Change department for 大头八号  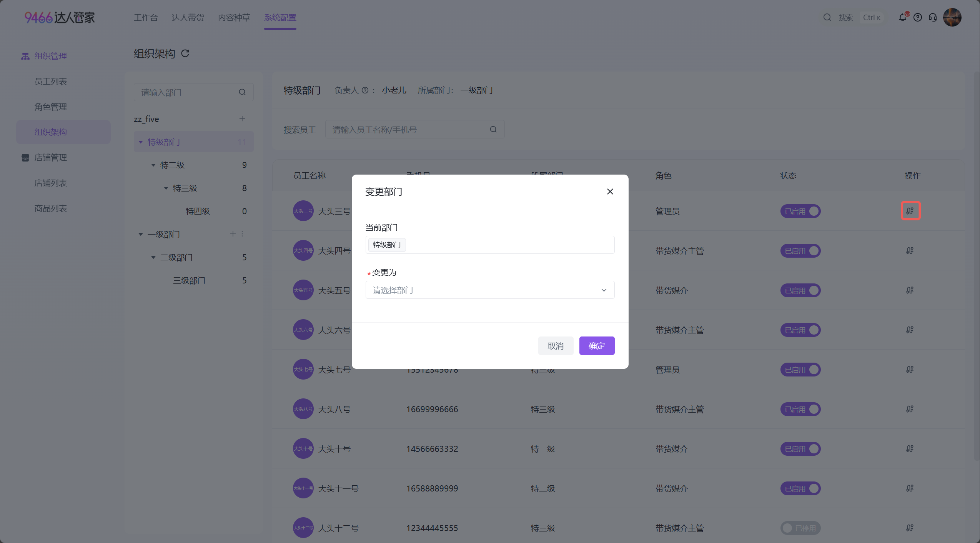[910, 409]
